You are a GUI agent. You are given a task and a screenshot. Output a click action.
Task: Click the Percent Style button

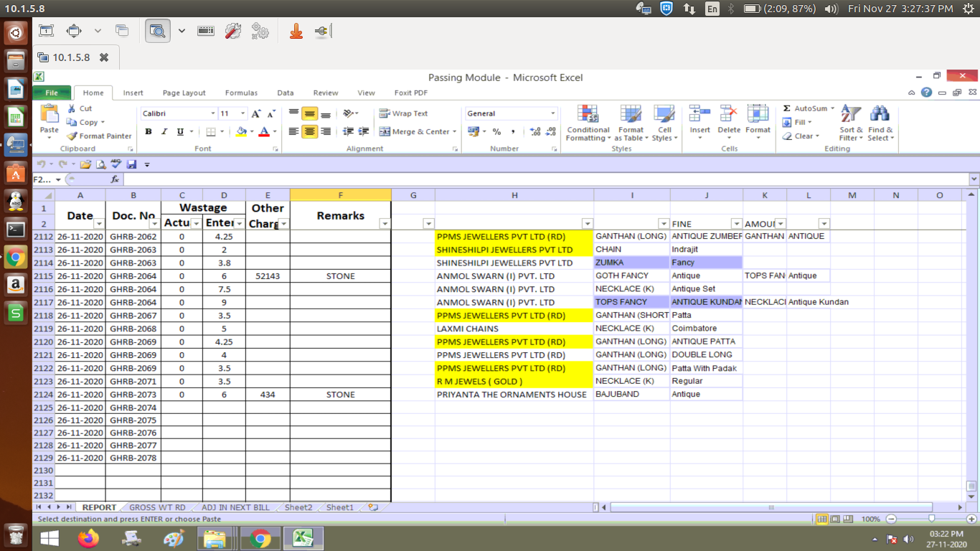(x=496, y=131)
